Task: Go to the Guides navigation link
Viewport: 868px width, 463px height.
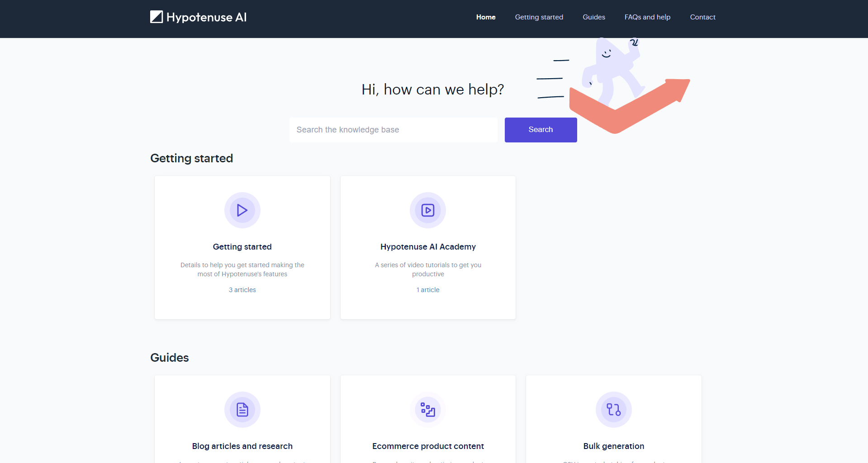Action: pyautogui.click(x=593, y=17)
